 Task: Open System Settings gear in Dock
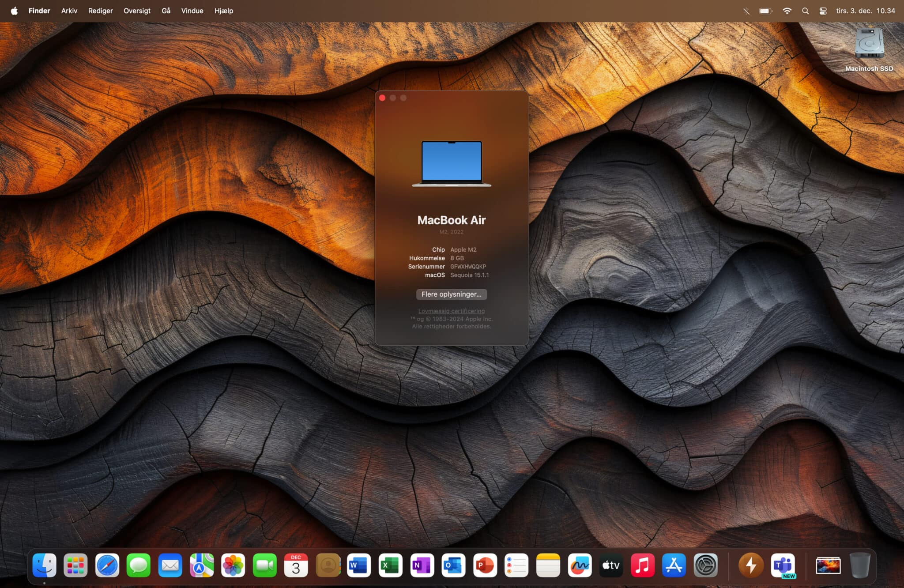pos(706,565)
